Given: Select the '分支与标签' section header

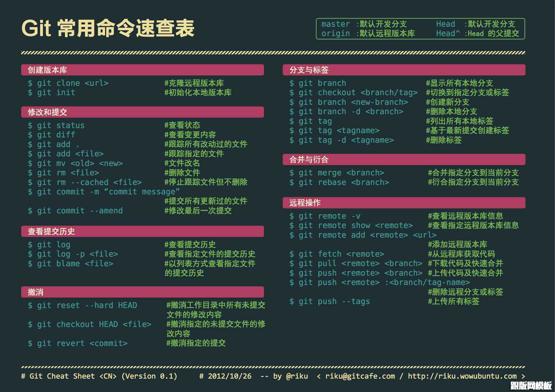Looking at the screenshot, I should tap(404, 70).
